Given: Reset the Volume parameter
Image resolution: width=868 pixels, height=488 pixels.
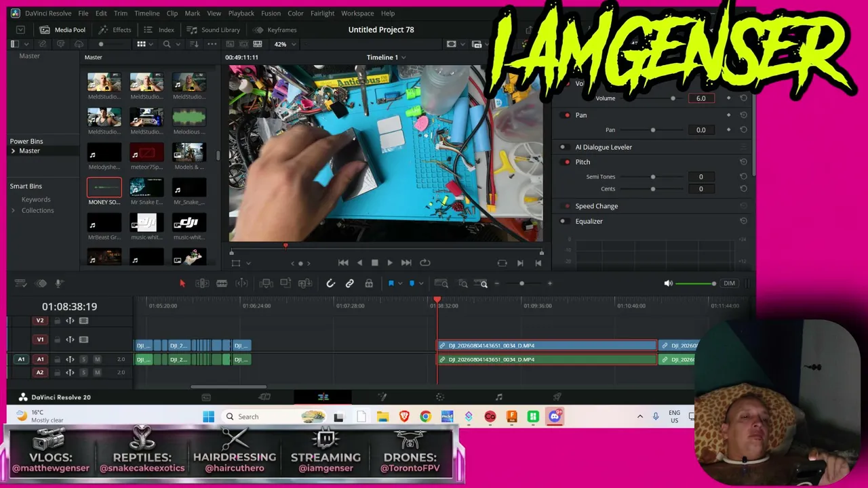Looking at the screenshot, I should [x=743, y=98].
